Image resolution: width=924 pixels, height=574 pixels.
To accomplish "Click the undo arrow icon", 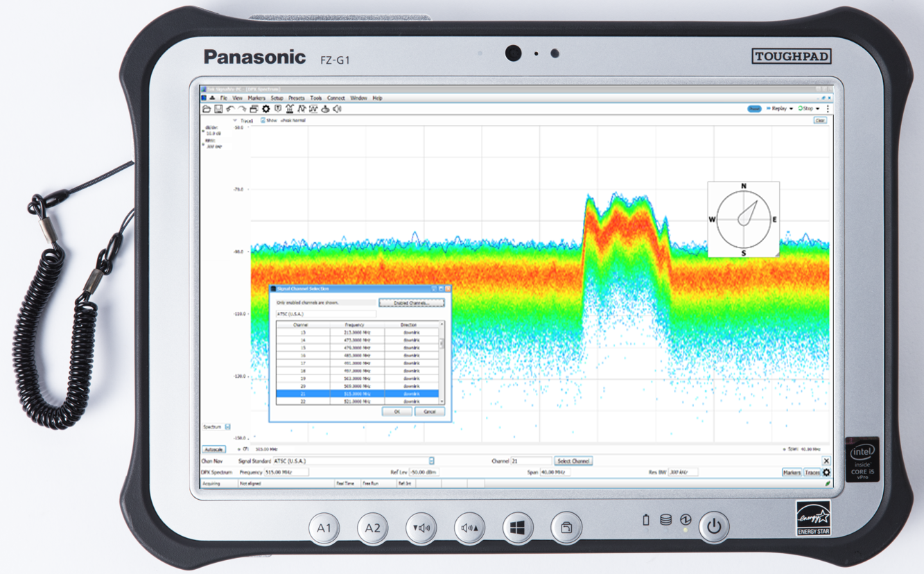I will pyautogui.click(x=229, y=110).
